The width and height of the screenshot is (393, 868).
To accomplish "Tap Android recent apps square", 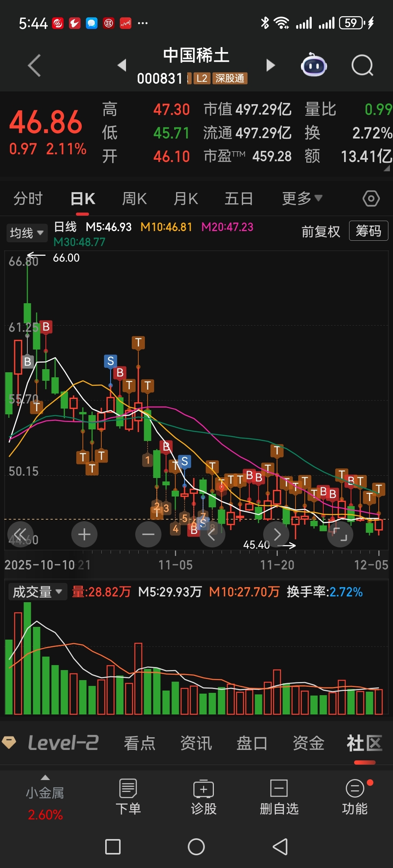I will (x=113, y=847).
